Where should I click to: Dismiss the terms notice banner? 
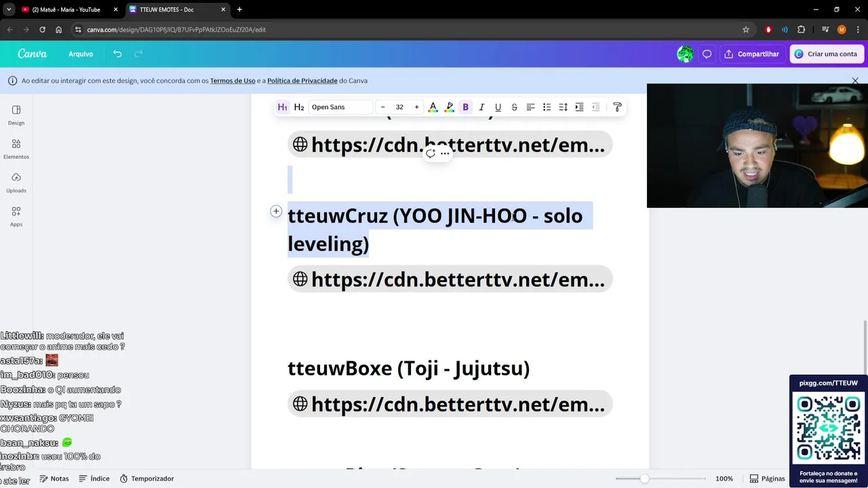pos(855,81)
